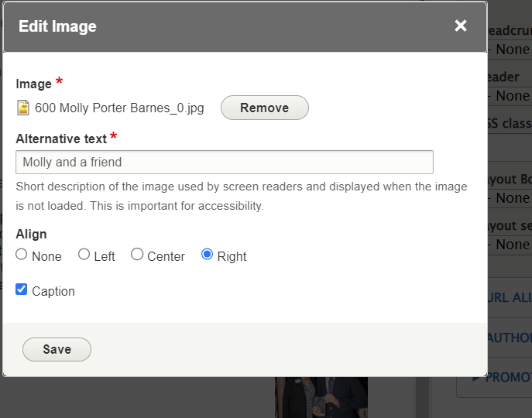Click the JPG file type icon
This screenshot has width=532, height=418.
coord(23,108)
